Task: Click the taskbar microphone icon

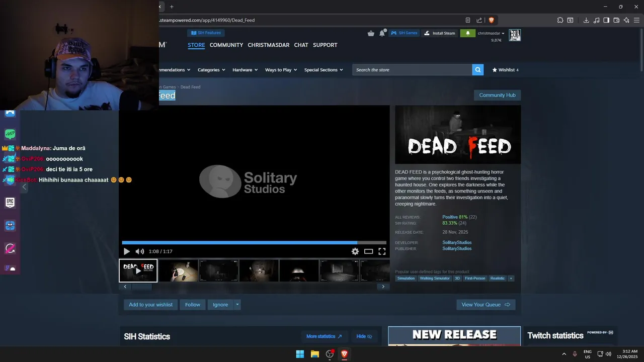Action: click(575, 354)
